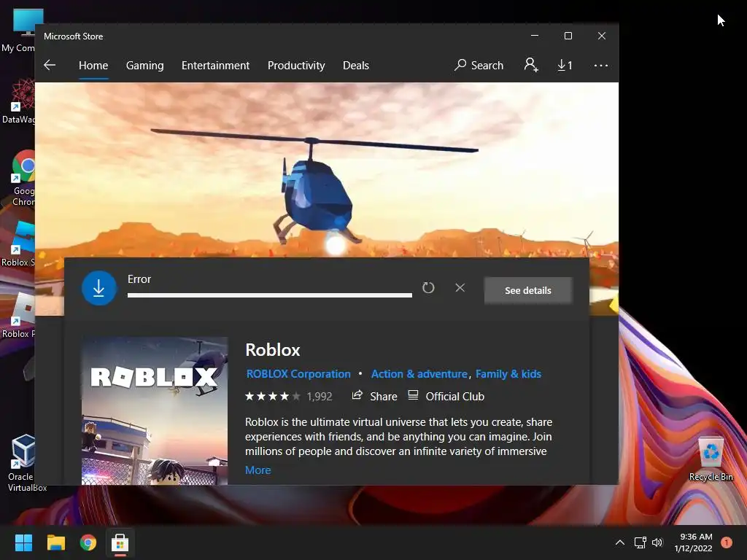747x560 pixels.
Task: Click the download progress bar
Action: point(270,295)
